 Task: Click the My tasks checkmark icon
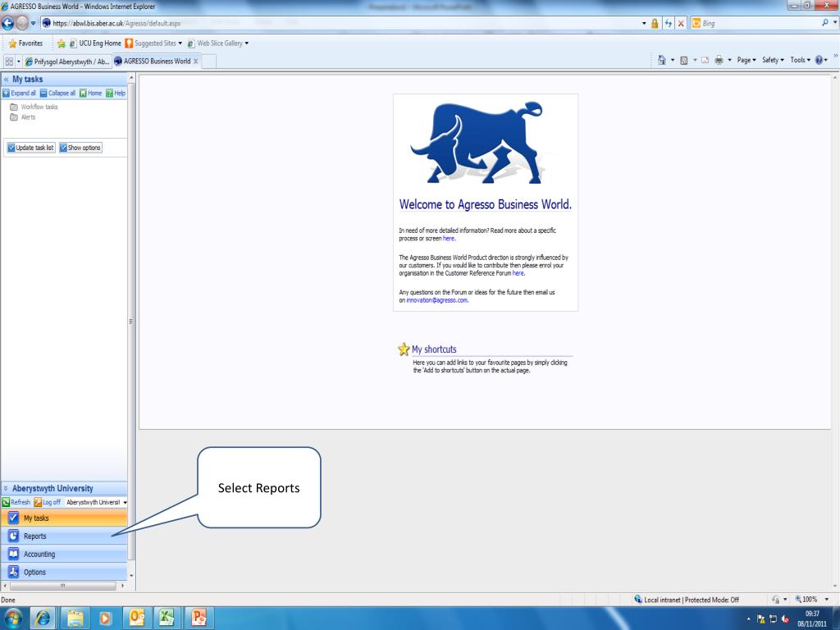tap(13, 518)
